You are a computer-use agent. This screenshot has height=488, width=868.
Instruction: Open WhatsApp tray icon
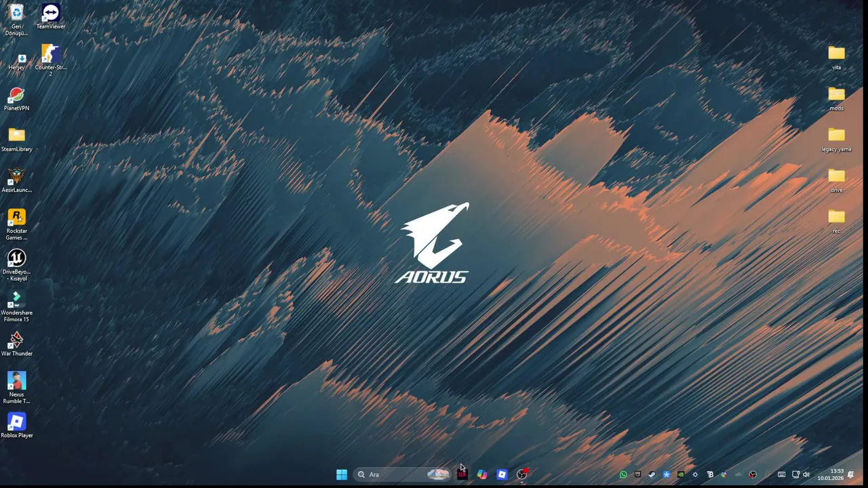[623, 474]
